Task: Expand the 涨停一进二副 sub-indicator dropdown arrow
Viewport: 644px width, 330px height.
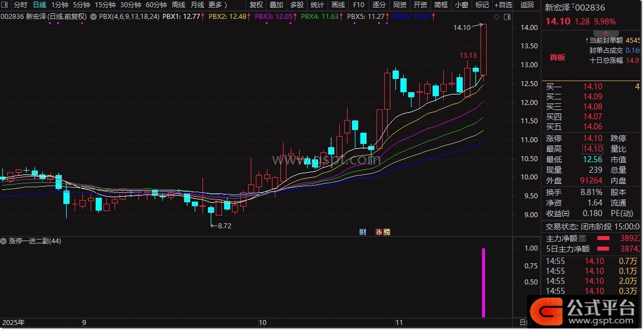Action: pyautogui.click(x=4, y=241)
